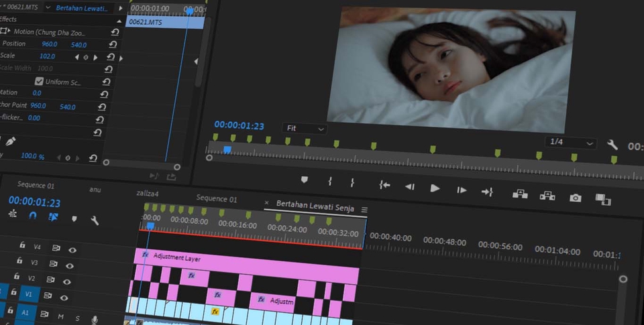This screenshot has height=325, width=644.
Task: Solo the A1 track (S)
Action: click(x=77, y=318)
